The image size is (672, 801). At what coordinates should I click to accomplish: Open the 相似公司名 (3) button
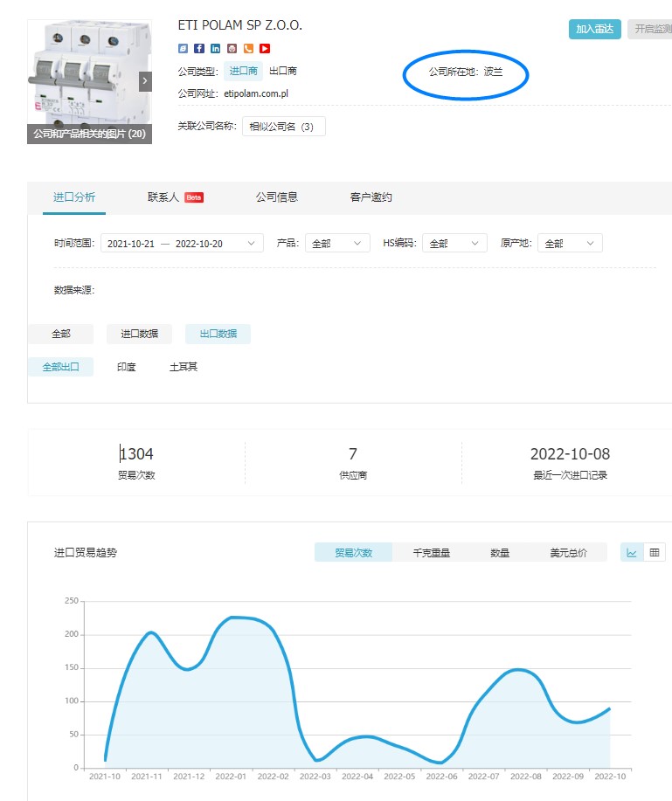(x=284, y=126)
